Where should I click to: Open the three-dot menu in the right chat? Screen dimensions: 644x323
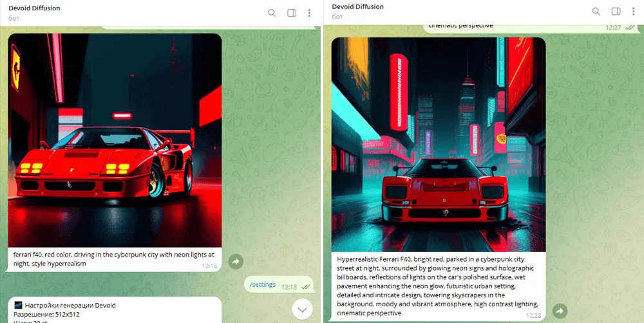click(634, 12)
